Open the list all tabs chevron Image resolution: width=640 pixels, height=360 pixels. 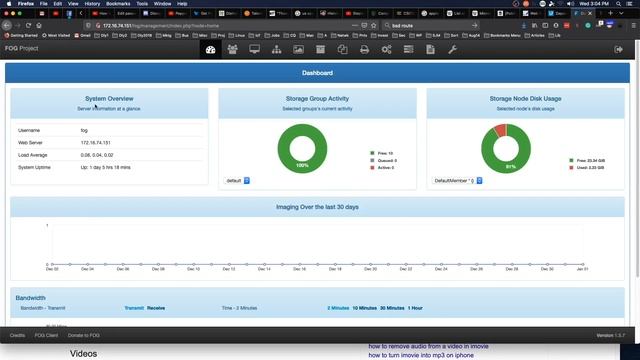[621, 13]
